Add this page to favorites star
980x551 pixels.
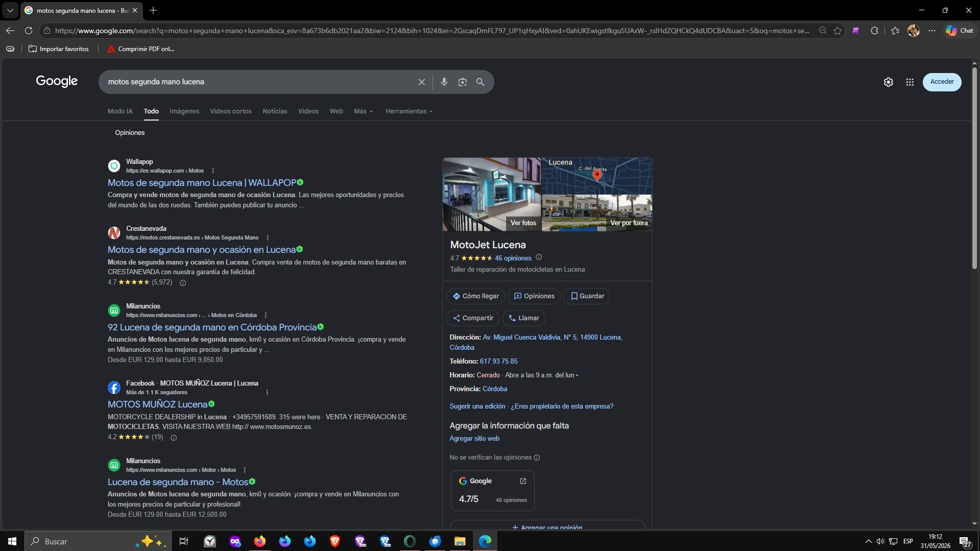coord(838,31)
